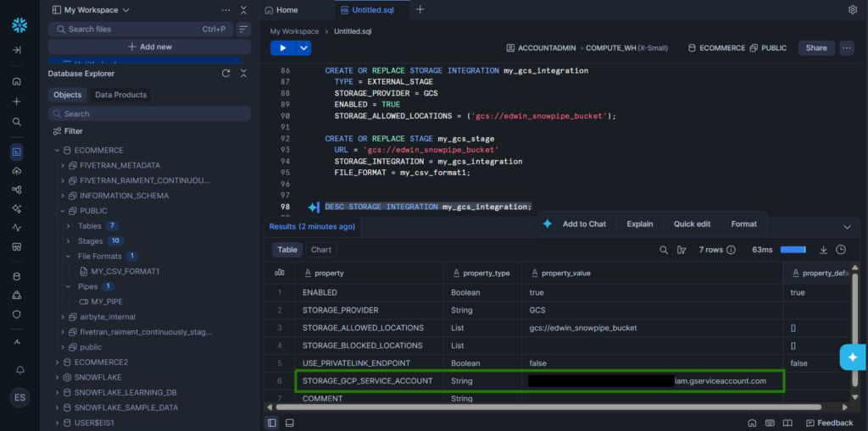Collapse the results panel chevron

847,227
